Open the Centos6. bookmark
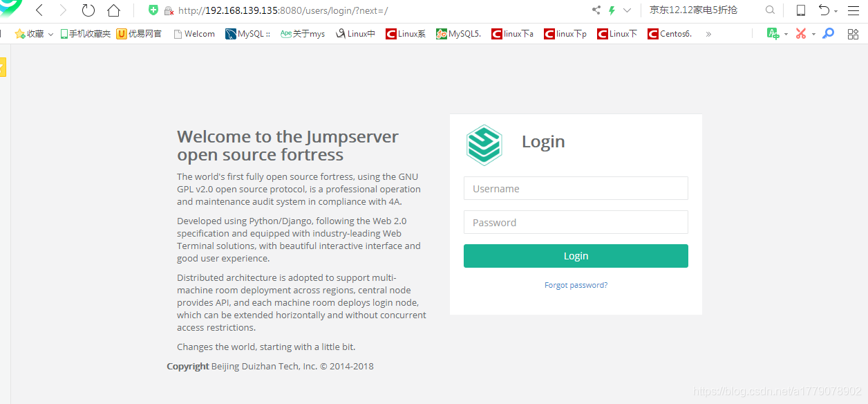The image size is (868, 404). pyautogui.click(x=670, y=34)
